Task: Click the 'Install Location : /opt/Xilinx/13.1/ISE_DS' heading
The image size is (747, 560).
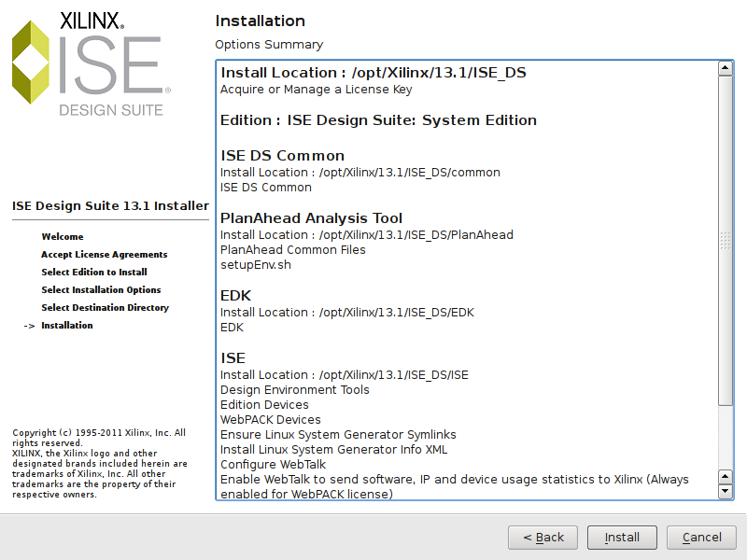Action: point(373,73)
